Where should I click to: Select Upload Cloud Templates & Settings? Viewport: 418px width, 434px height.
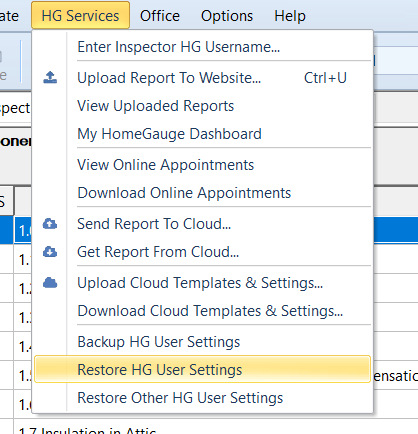[x=203, y=283]
